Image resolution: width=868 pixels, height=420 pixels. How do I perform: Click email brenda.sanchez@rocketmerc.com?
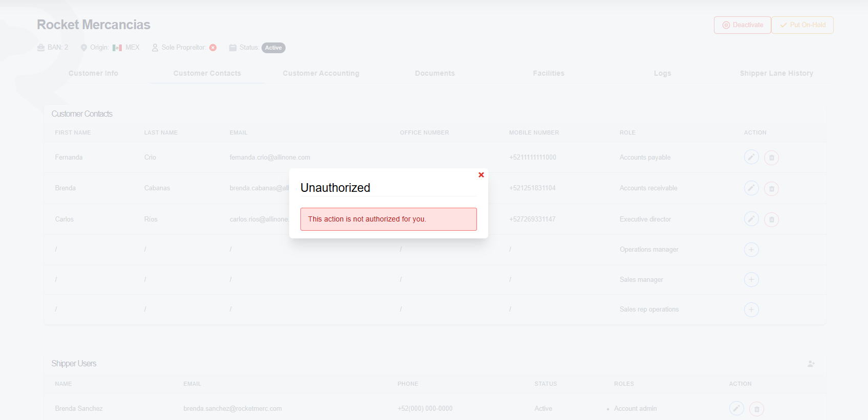233,408
